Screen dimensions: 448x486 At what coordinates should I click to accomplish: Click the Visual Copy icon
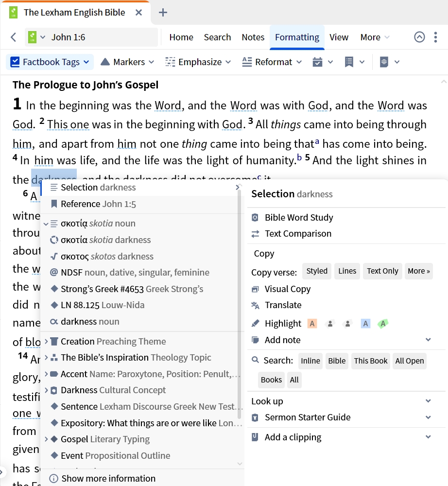tap(255, 289)
